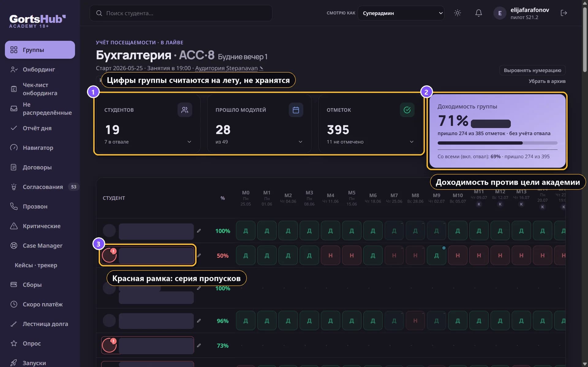Screen dimensions: 588x367
Task: Click the M3 column header
Action: point(309,198)
